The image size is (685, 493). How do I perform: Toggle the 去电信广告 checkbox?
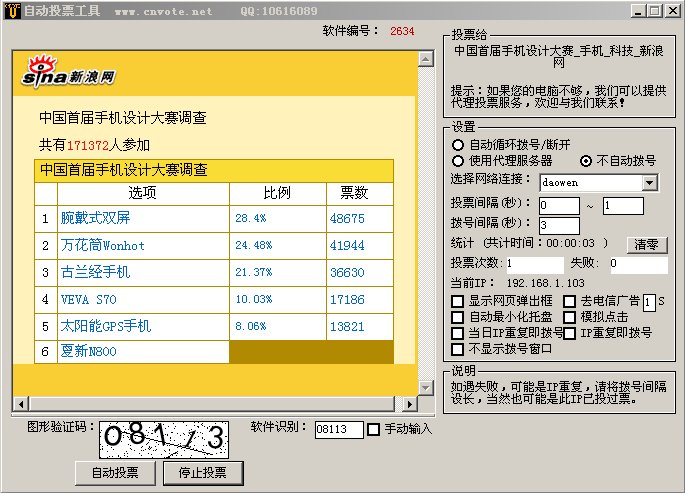point(570,301)
